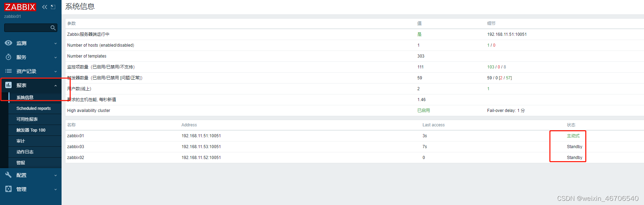The width and height of the screenshot is (644, 205).
Task: Expand the 管理 menu chevron
Action: [56, 190]
